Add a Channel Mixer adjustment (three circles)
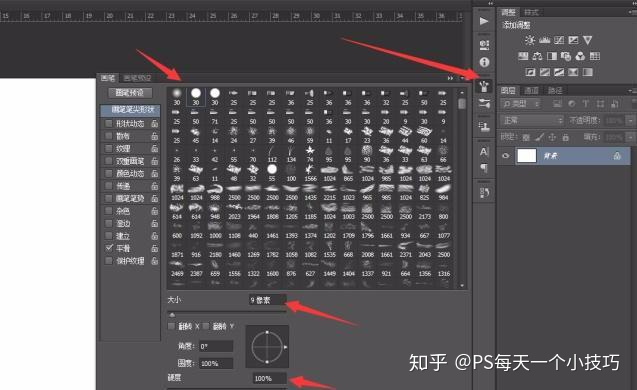The image size is (637, 390). click(x=580, y=56)
